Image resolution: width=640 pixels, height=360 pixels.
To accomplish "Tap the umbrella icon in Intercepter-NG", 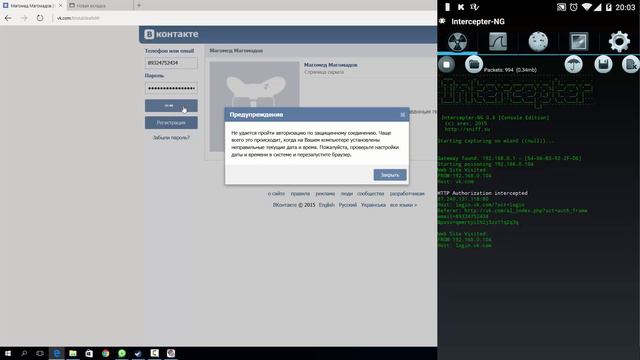I will coord(573,64).
